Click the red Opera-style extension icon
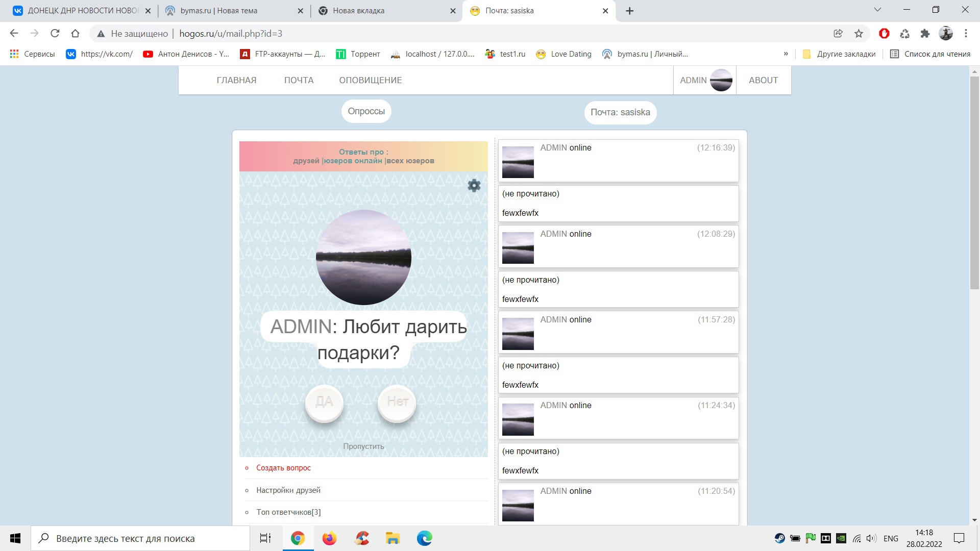The height and width of the screenshot is (551, 980). 884,34
